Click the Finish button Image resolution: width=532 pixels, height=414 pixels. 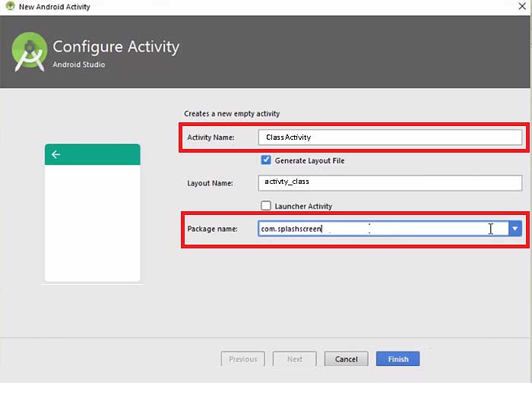[x=397, y=359]
